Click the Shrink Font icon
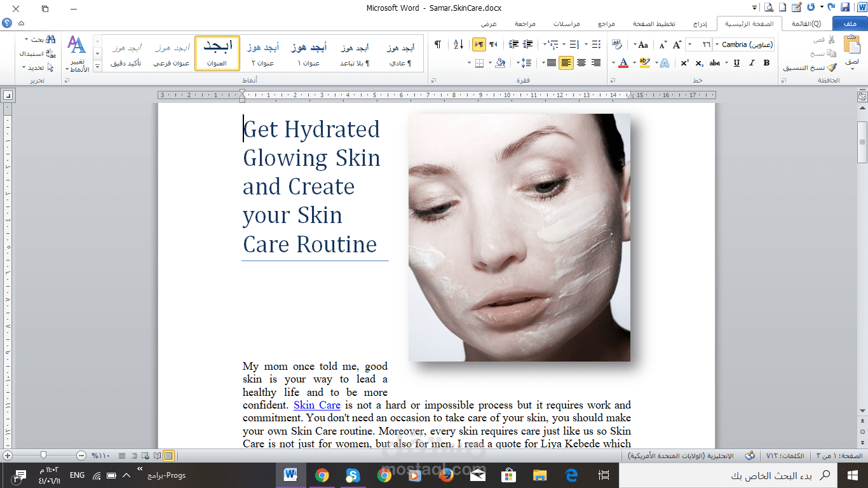This screenshot has width=868, height=488. point(663,44)
